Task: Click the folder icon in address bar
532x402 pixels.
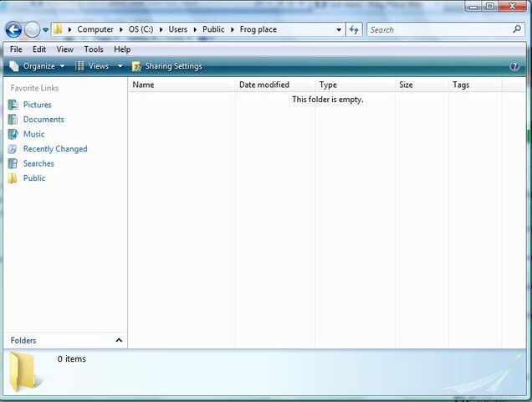Action: pos(58,29)
